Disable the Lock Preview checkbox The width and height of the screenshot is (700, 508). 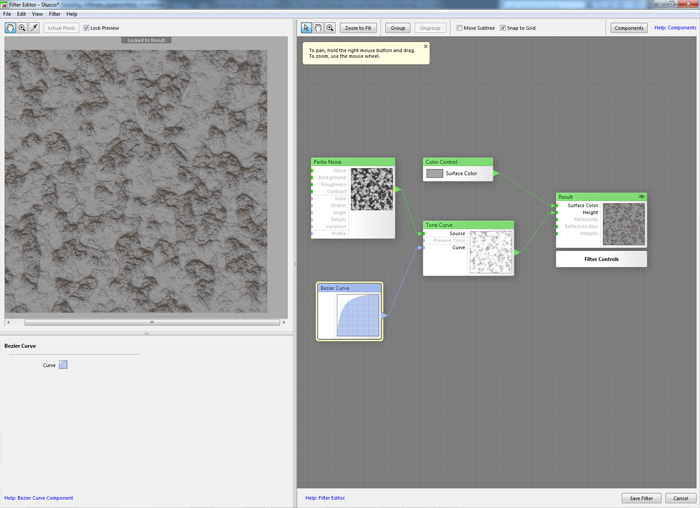(86, 28)
